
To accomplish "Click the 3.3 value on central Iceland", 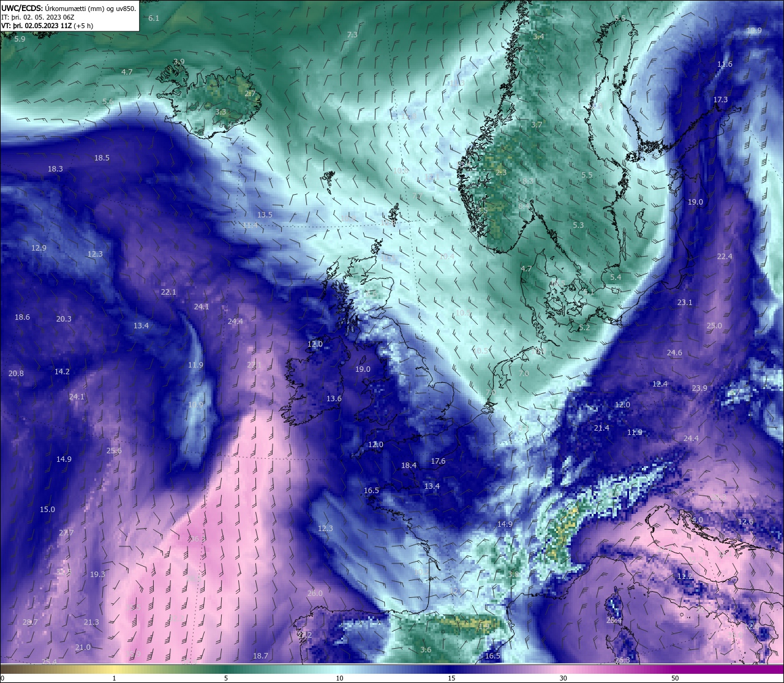I will coord(221,112).
